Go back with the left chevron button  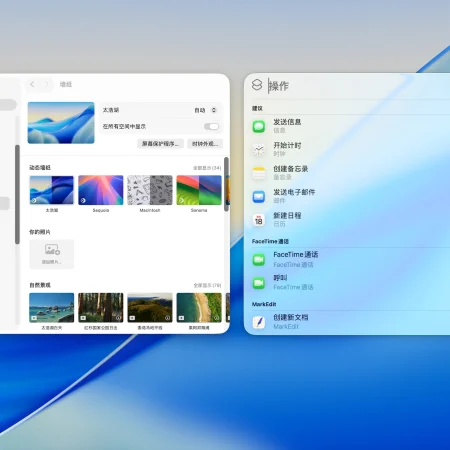coord(32,84)
